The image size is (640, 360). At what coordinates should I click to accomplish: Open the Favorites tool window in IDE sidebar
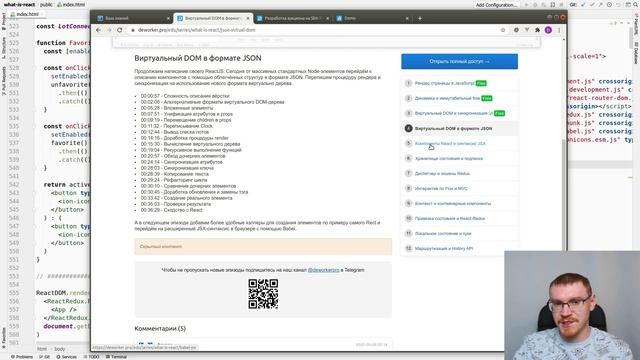[4, 337]
